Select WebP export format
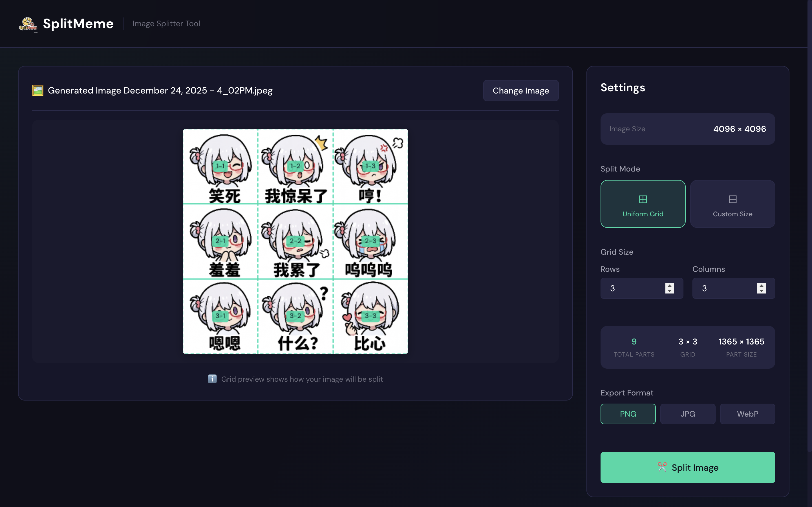This screenshot has height=507, width=812. click(747, 414)
